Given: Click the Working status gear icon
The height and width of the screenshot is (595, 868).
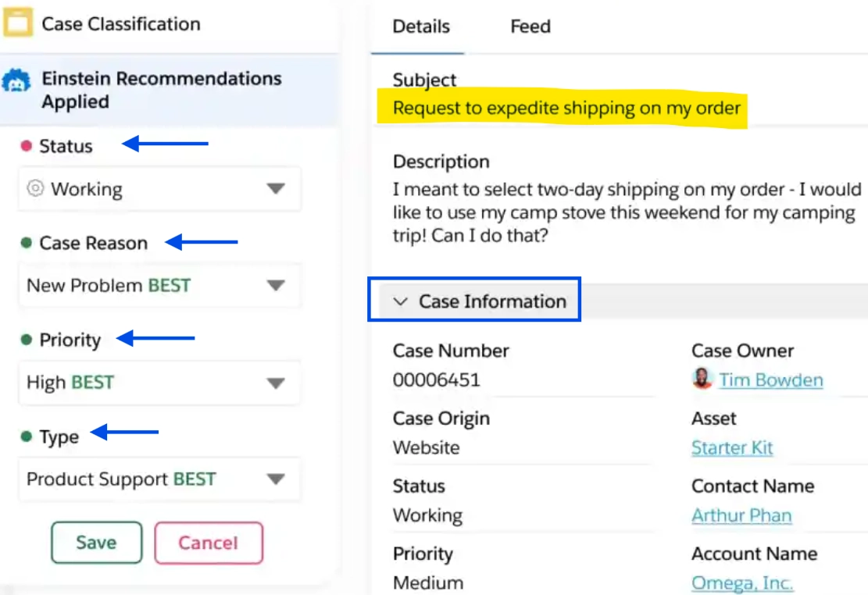Looking at the screenshot, I should (35, 188).
